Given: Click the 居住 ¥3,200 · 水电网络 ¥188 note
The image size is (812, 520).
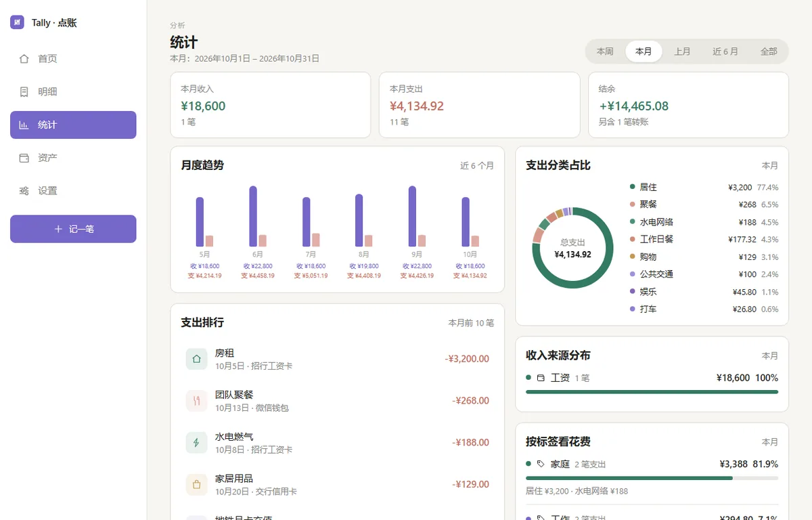Looking at the screenshot, I should point(577,491).
